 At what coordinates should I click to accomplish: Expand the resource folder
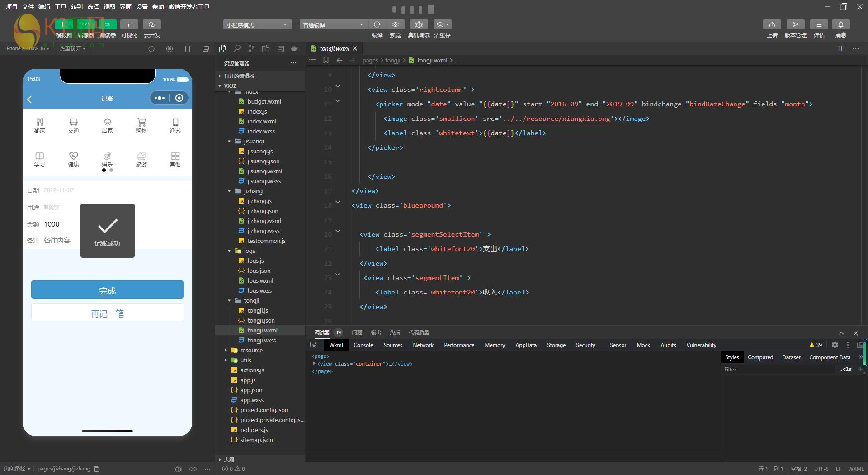251,351
